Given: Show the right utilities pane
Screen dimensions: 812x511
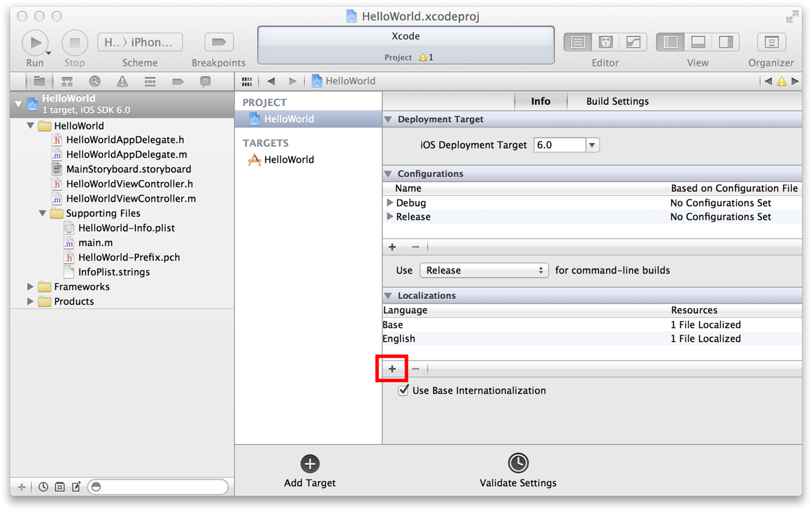Looking at the screenshot, I should [726, 41].
